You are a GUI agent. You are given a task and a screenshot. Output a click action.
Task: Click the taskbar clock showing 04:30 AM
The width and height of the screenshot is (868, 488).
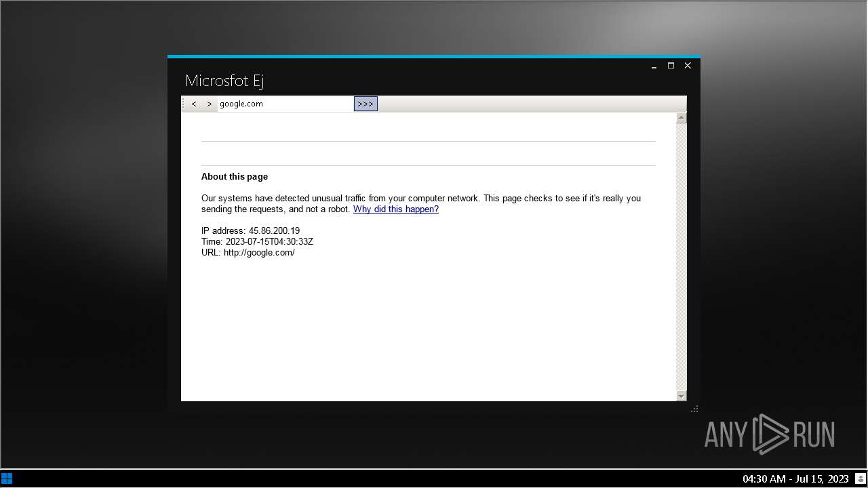point(795,479)
